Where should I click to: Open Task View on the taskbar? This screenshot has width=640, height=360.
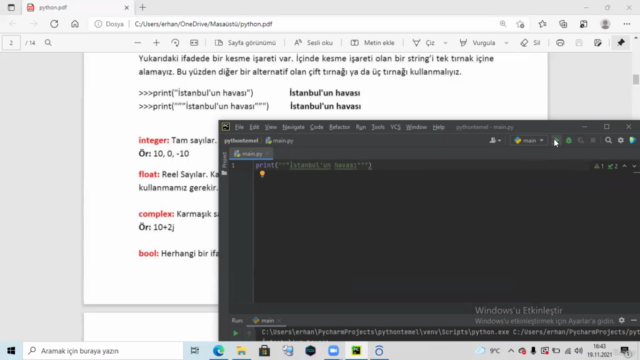tap(195, 351)
